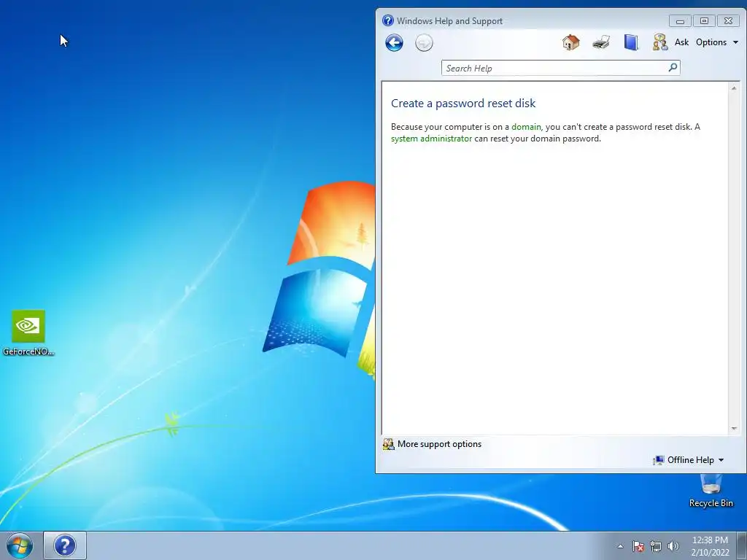
Task: Click the Search Help input field
Action: point(555,68)
